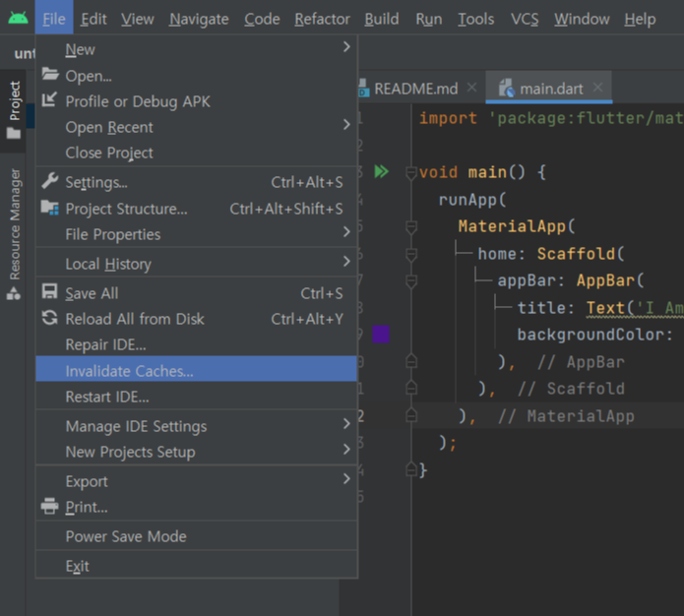Viewport: 684px width, 616px height.
Task: Open the Tools menu
Action: pos(476,19)
